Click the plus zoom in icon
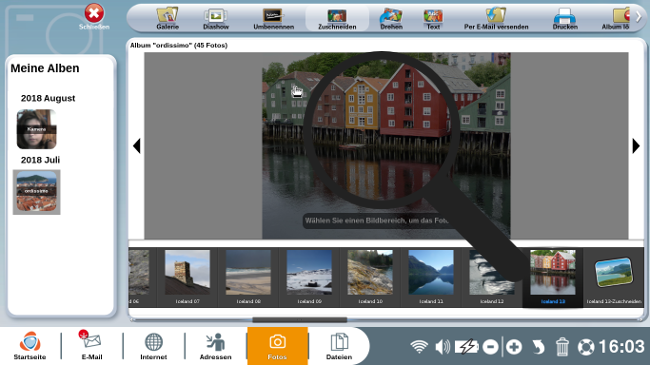The width and height of the screenshot is (650, 365). 514,347
